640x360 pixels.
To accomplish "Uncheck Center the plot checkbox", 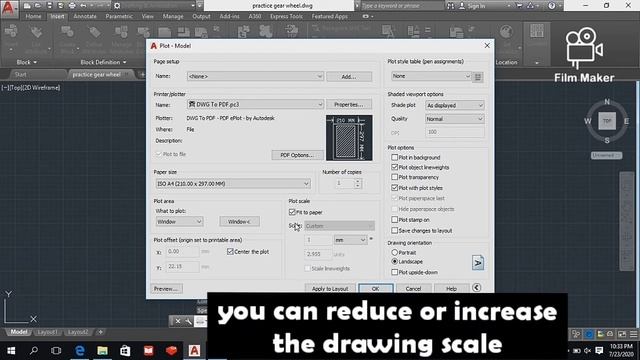I will [230, 252].
